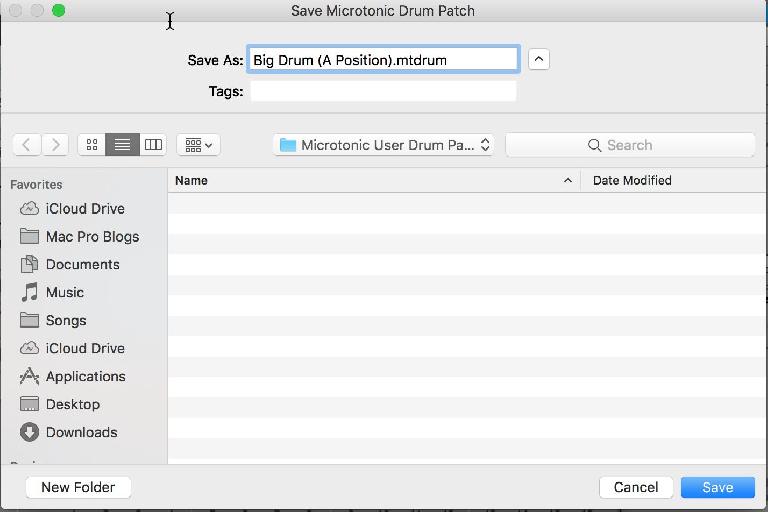Viewport: 768px width, 512px height.
Task: Open Microtonic User Drum Patches location popup
Action: point(383,145)
